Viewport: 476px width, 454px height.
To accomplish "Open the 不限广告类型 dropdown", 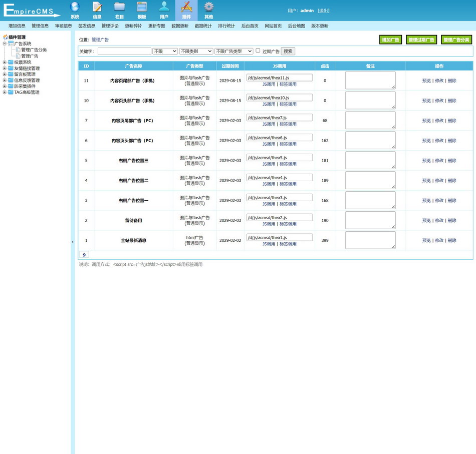I will (234, 51).
